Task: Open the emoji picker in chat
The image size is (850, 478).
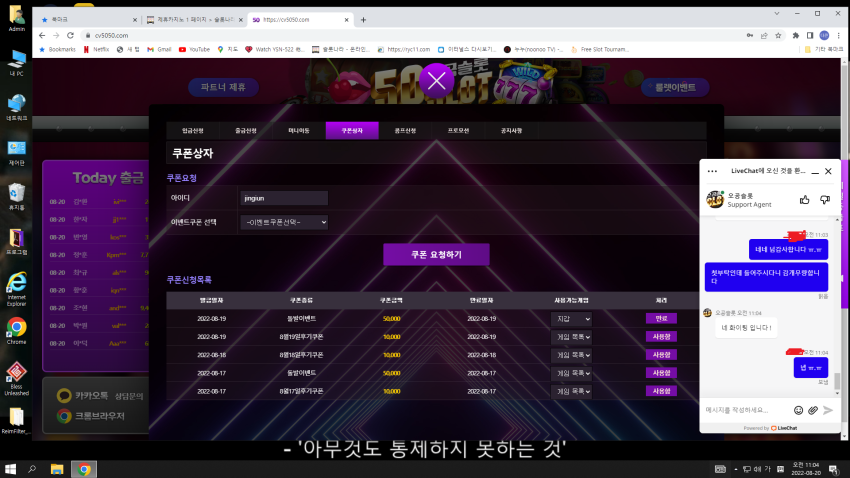Action: 799,410
